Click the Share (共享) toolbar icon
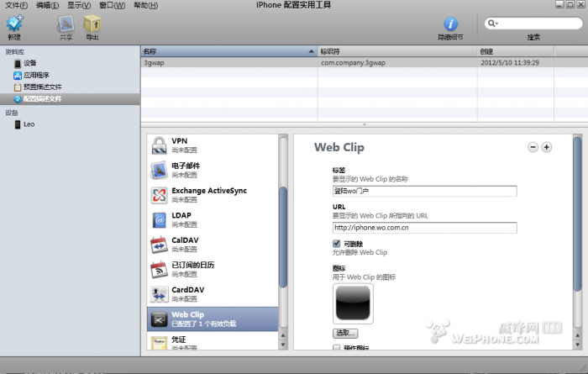 (66, 24)
